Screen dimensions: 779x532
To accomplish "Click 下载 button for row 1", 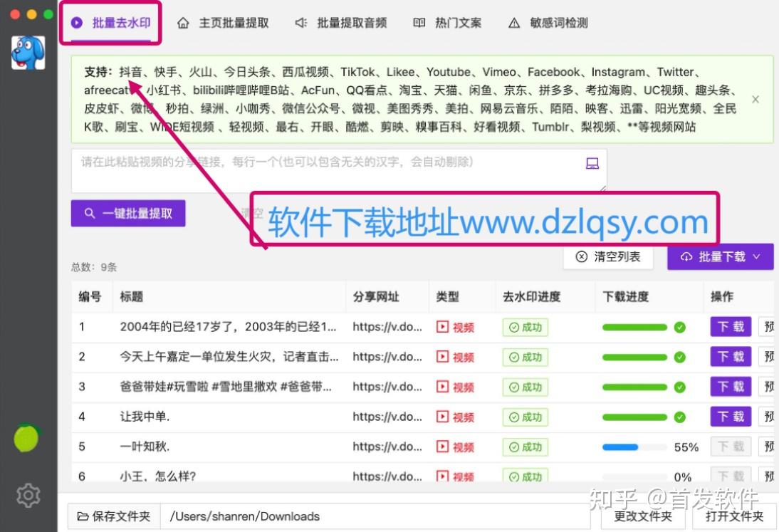I will click(x=731, y=327).
